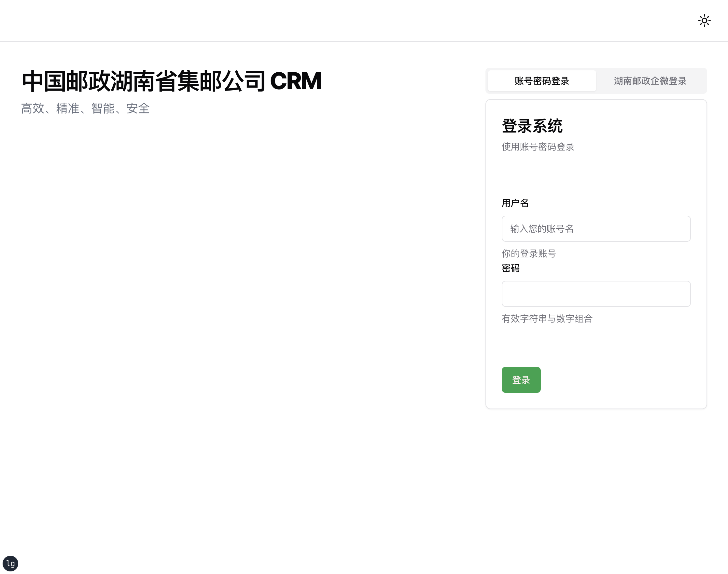Viewport: 728px width, 574px height.
Task: Select the 使用账号密码登录 subtitle text
Action: (537, 147)
